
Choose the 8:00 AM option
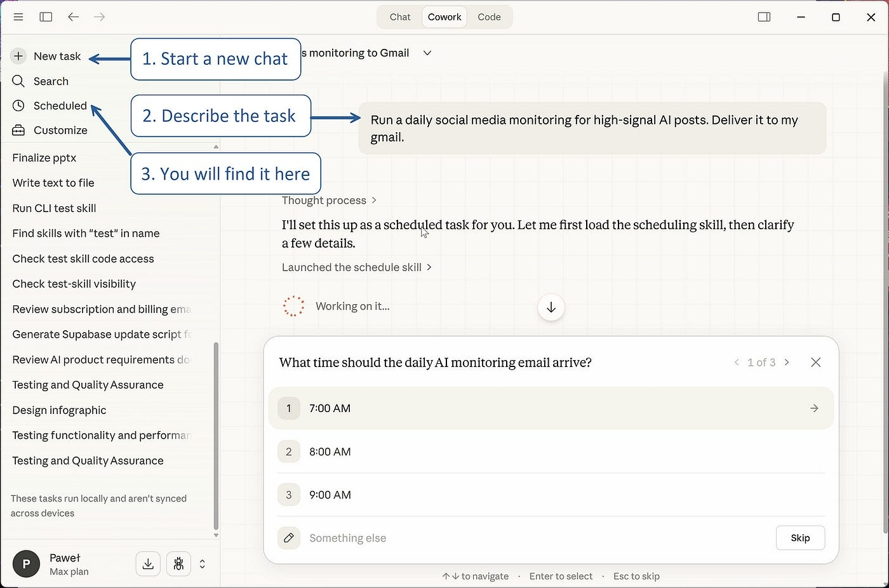551,451
